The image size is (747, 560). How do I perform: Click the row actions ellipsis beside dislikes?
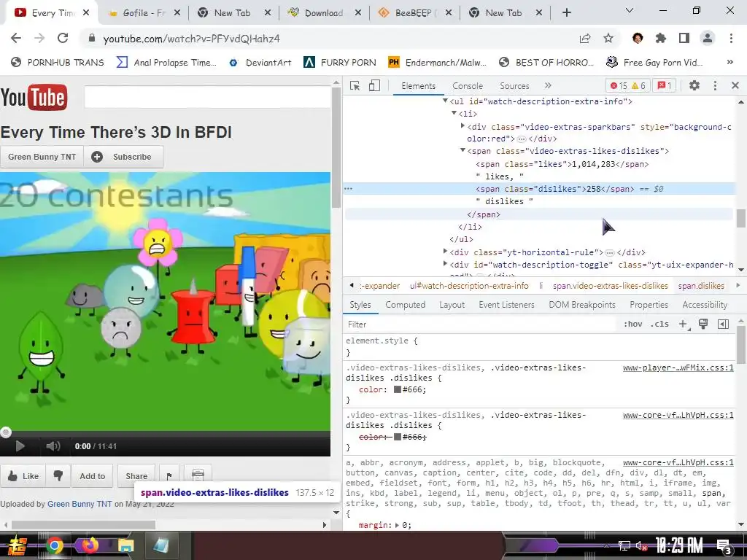348,189
